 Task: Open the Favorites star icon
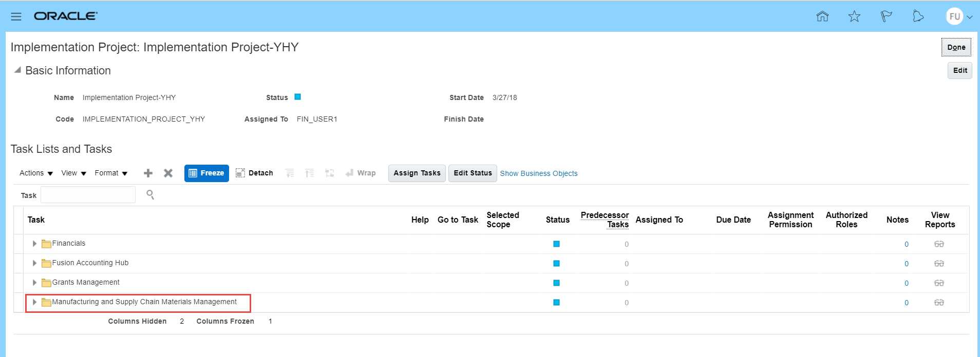854,16
